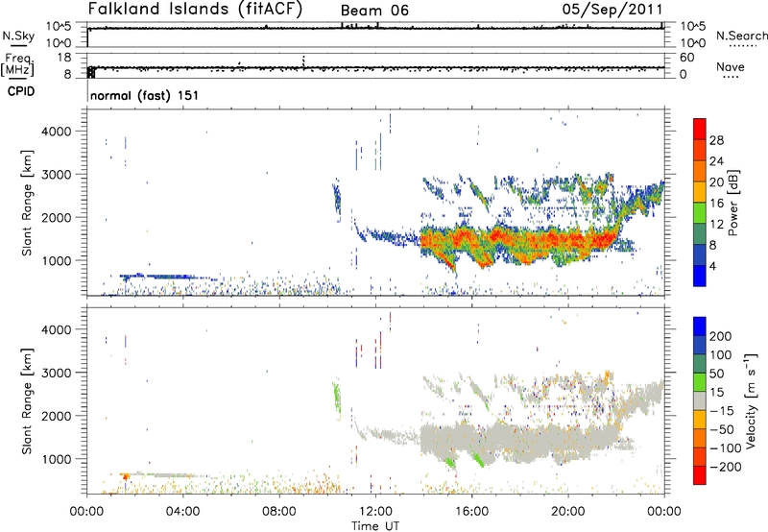
Task: Click the 'Beam 06' label
Action: pos(374,11)
